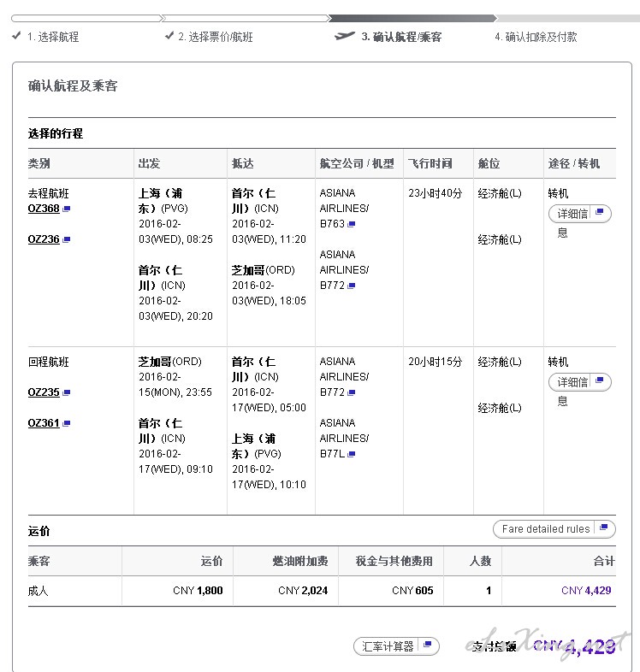
Task: Click 回程航班 label
Action: [49, 362]
